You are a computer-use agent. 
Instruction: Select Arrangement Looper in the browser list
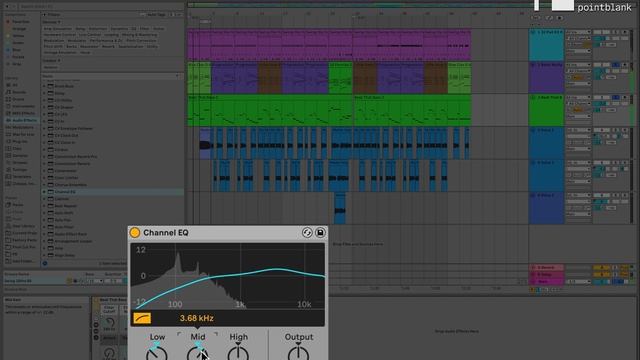coord(73,241)
